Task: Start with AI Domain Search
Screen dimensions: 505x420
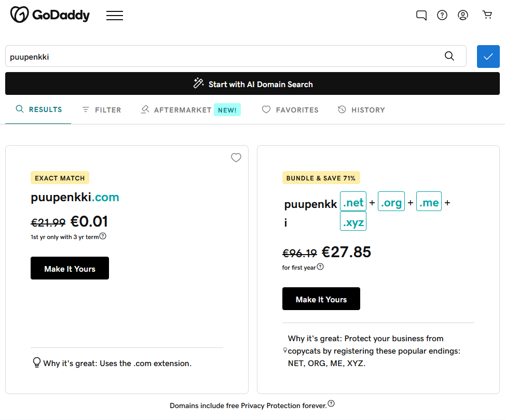Action: tap(252, 83)
